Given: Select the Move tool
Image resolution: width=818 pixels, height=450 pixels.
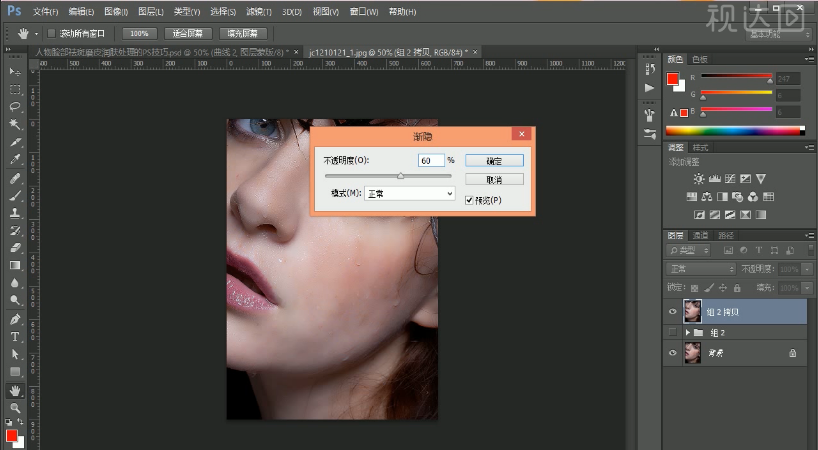Looking at the screenshot, I should click(x=15, y=71).
